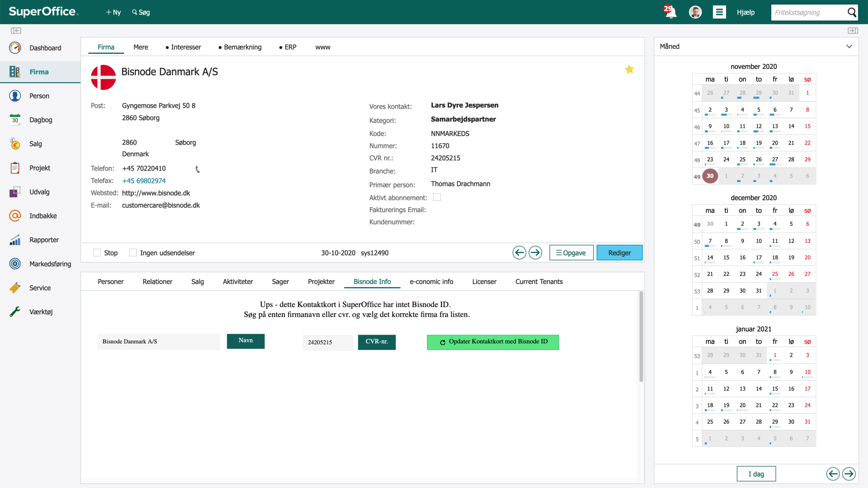Click the Rediger button
This screenshot has width=868, height=488.
(x=619, y=252)
